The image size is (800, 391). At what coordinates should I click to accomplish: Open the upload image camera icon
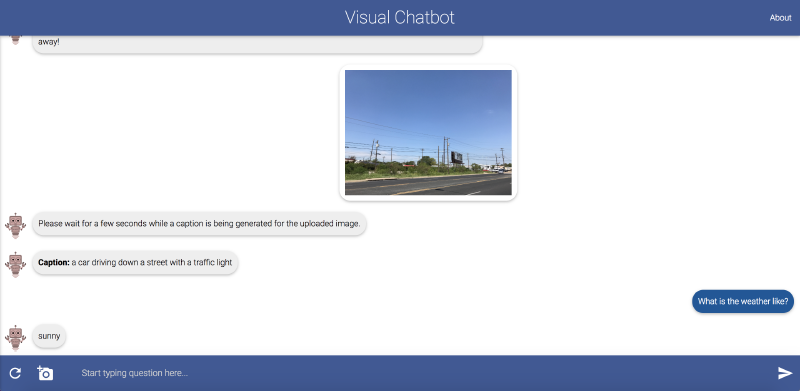[45, 373]
